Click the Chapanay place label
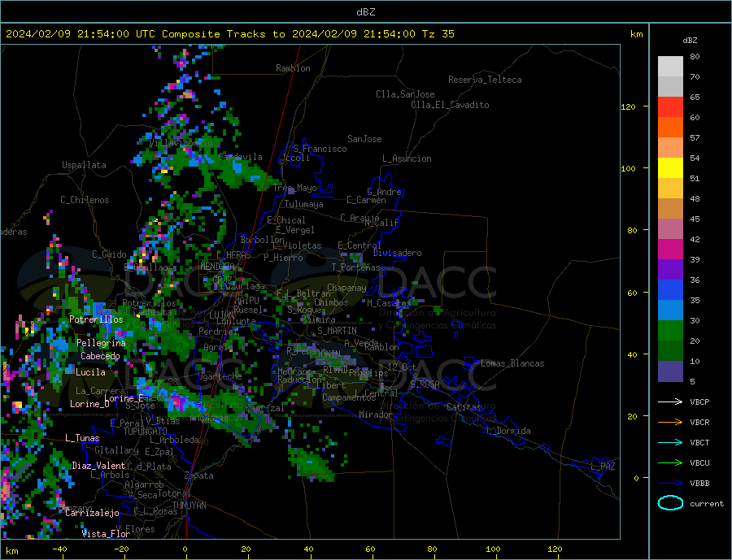The image size is (732, 560). (346, 288)
